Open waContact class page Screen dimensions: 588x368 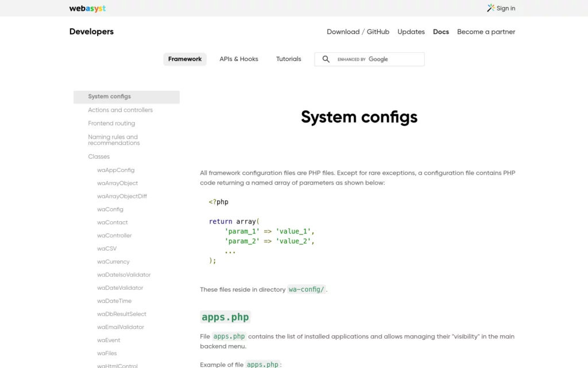click(112, 223)
